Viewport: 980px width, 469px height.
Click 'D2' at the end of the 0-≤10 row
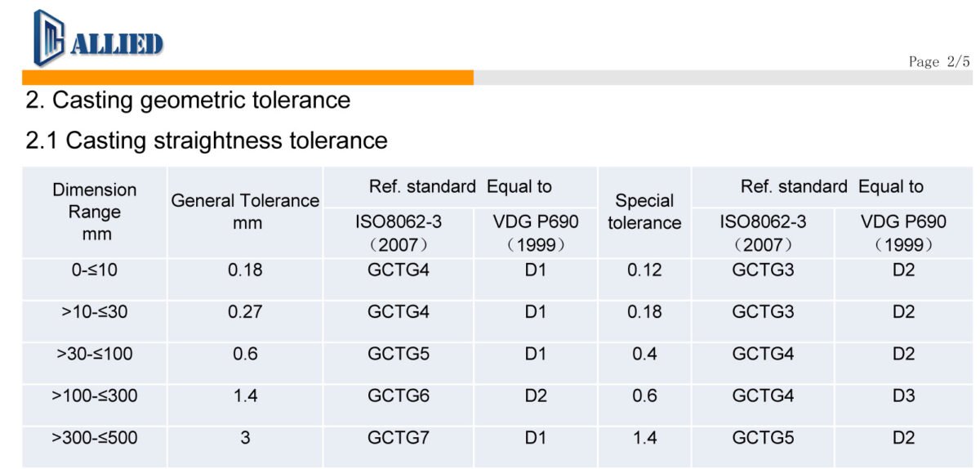point(903,270)
